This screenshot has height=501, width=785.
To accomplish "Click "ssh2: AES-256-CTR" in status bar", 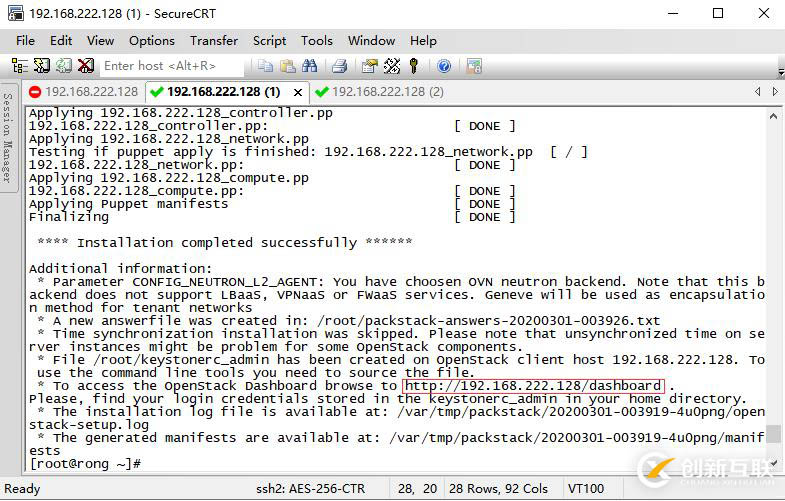I will tap(310, 488).
